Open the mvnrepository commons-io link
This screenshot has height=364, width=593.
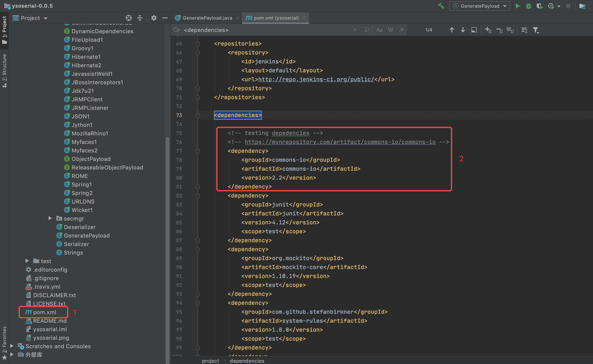(x=340, y=142)
